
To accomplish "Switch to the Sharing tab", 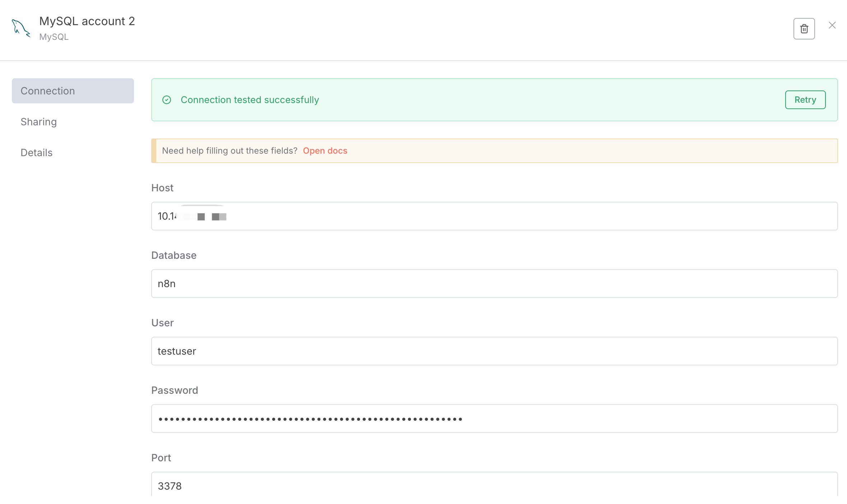I will pyautogui.click(x=39, y=122).
